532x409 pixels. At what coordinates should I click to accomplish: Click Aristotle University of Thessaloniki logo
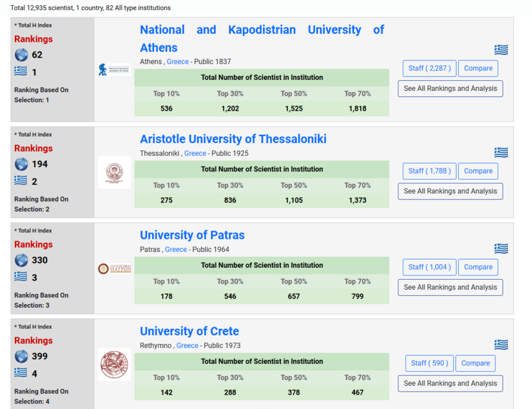[x=114, y=172]
